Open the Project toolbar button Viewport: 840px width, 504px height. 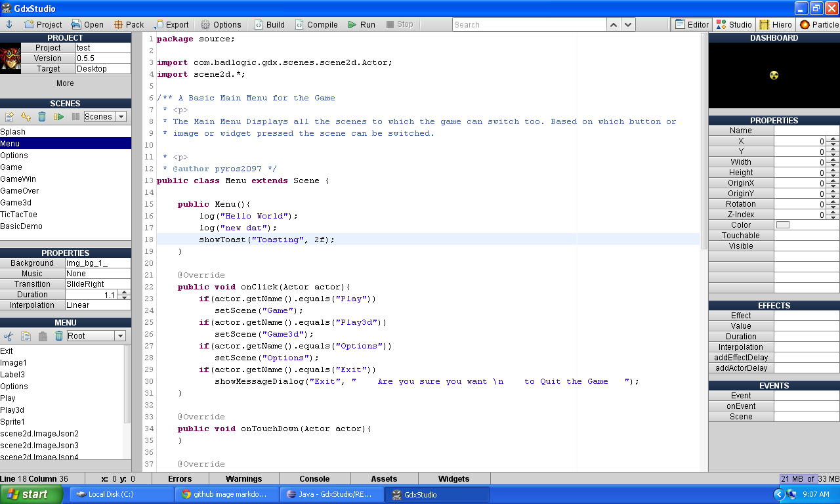(43, 24)
